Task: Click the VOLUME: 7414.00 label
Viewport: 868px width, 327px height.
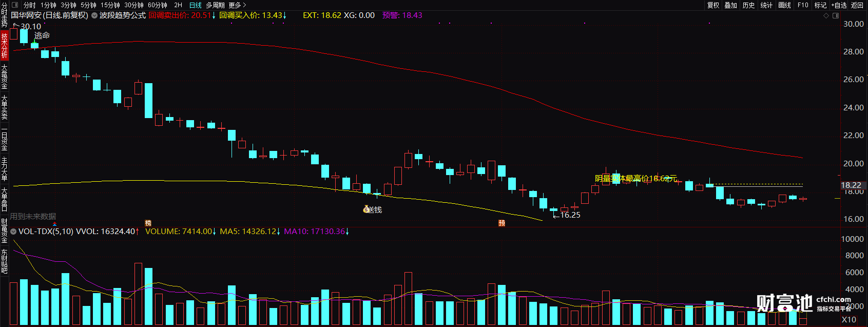Action: 181,232
